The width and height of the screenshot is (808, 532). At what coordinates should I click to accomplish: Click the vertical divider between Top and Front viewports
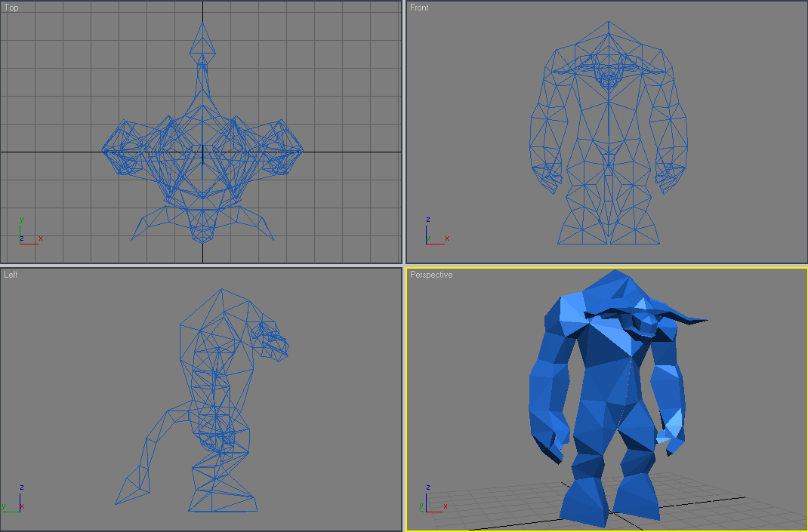coord(404,132)
